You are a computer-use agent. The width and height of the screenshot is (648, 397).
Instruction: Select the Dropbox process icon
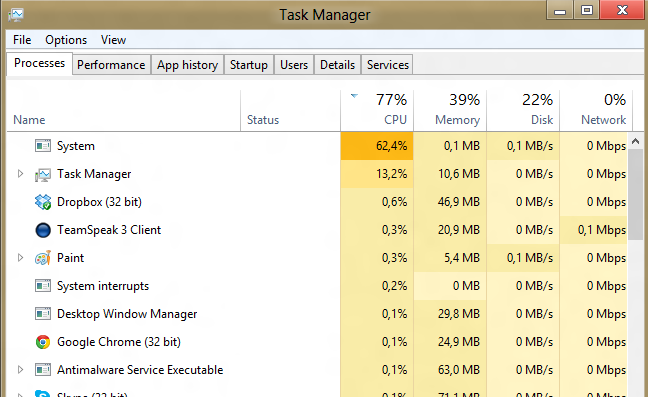pyautogui.click(x=43, y=202)
